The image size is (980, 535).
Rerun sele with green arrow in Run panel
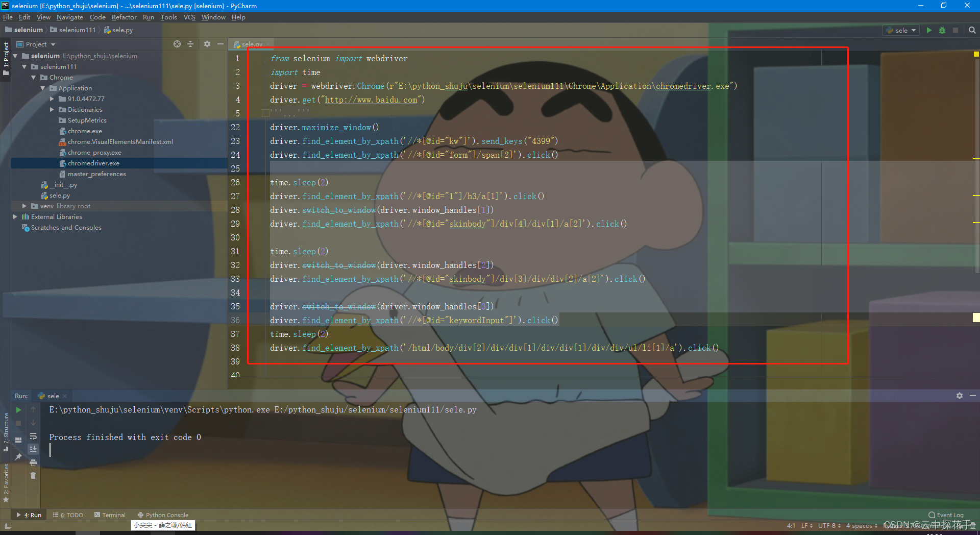point(19,409)
